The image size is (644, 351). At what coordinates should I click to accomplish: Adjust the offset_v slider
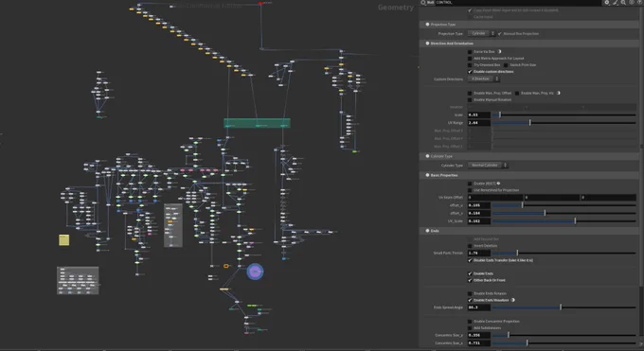coord(564,213)
